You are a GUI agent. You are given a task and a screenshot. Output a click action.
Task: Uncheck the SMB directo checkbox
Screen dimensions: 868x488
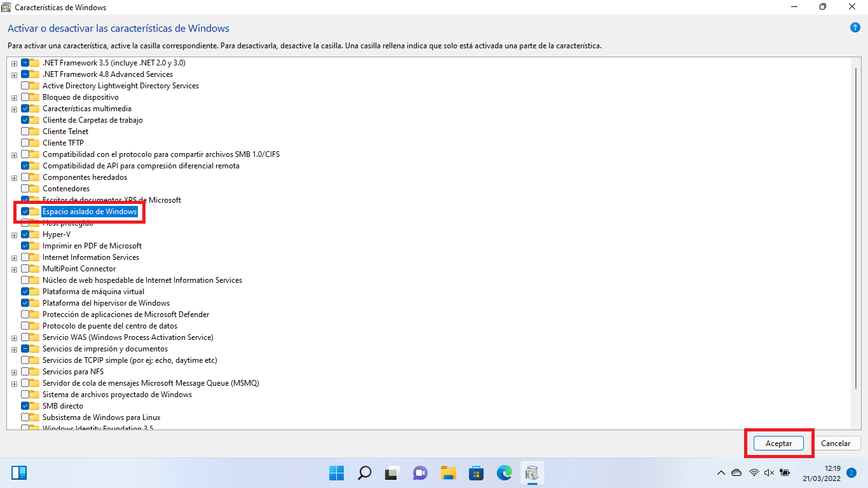(25, 406)
